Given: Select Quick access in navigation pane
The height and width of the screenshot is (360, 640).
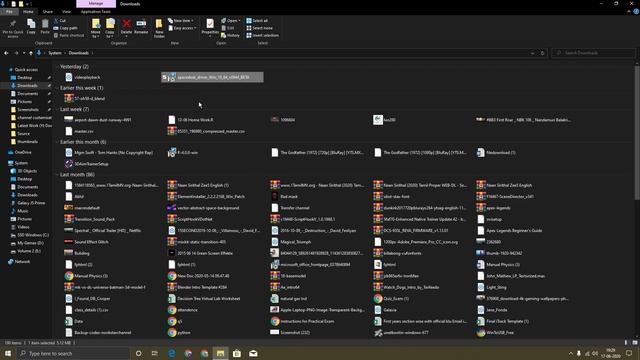Looking at the screenshot, I should (26, 70).
